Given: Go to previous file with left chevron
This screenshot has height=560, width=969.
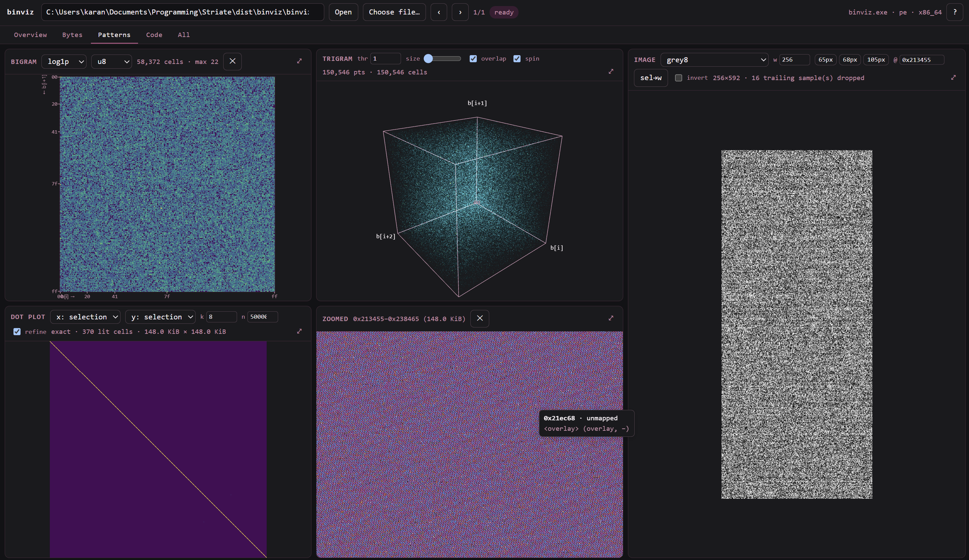Looking at the screenshot, I should (x=439, y=12).
